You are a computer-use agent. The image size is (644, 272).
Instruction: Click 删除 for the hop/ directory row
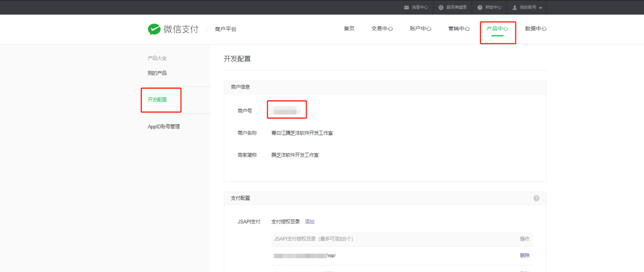525,255
